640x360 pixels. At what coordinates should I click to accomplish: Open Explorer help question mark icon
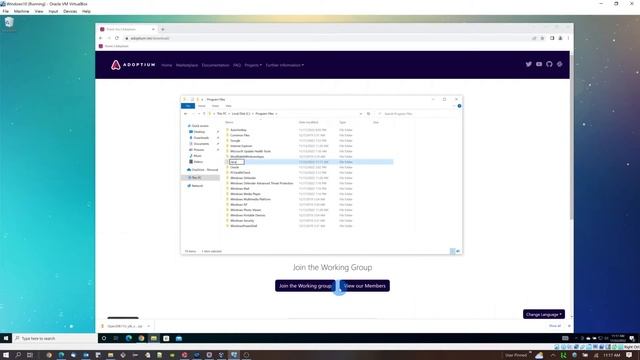pyautogui.click(x=459, y=106)
